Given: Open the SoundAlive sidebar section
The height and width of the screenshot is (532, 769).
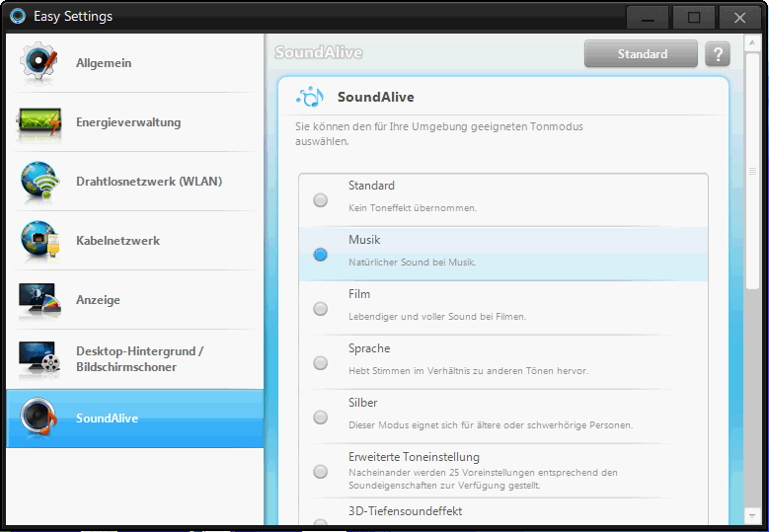Looking at the screenshot, I should tap(135, 418).
